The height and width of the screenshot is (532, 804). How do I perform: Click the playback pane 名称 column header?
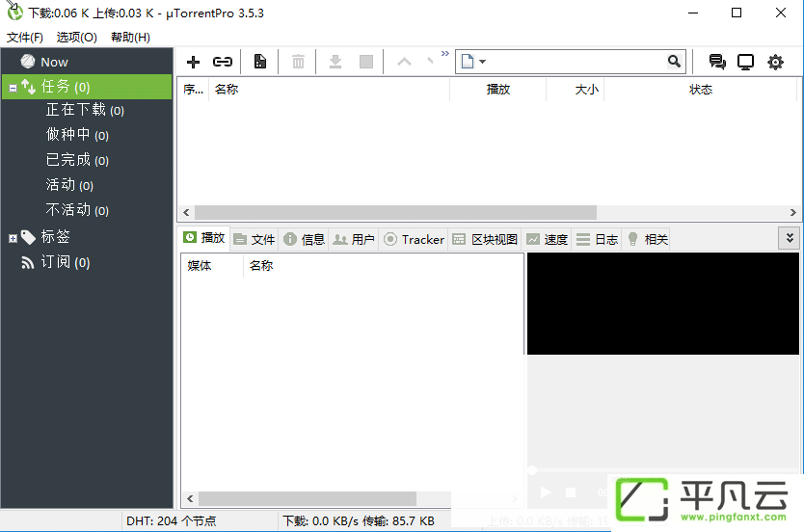(383, 265)
